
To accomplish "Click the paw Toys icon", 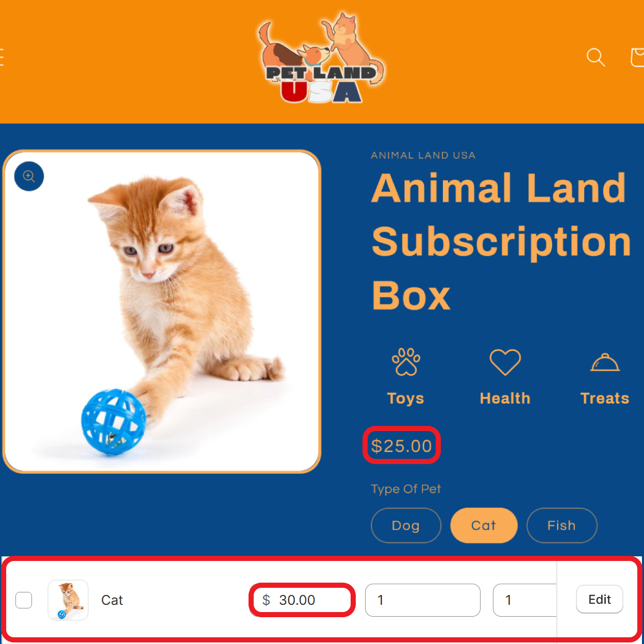I will 406,362.
